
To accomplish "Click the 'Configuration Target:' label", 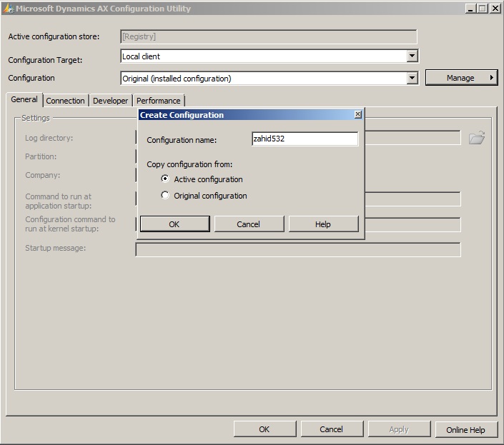I will [45, 60].
